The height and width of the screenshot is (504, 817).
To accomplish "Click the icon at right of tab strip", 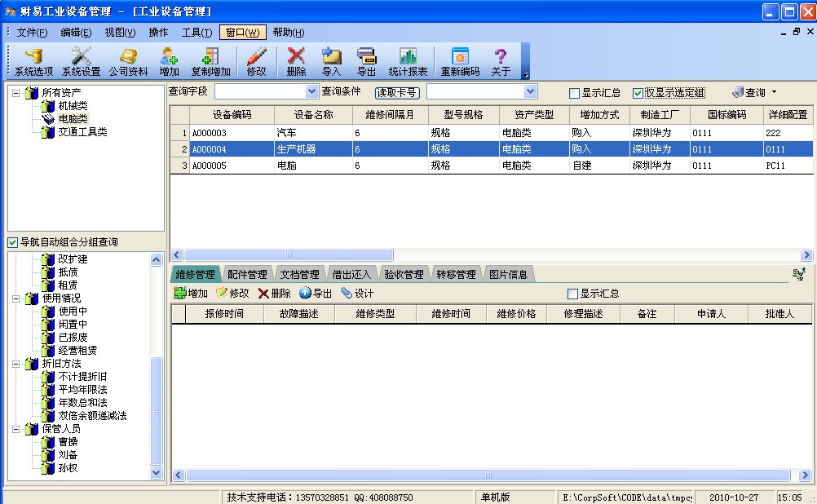I will 799,274.
